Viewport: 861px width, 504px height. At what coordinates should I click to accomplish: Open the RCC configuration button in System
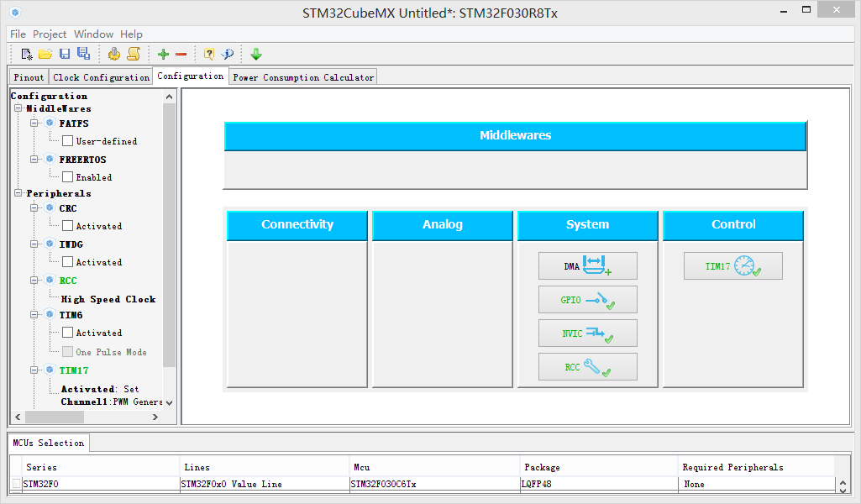(587, 367)
